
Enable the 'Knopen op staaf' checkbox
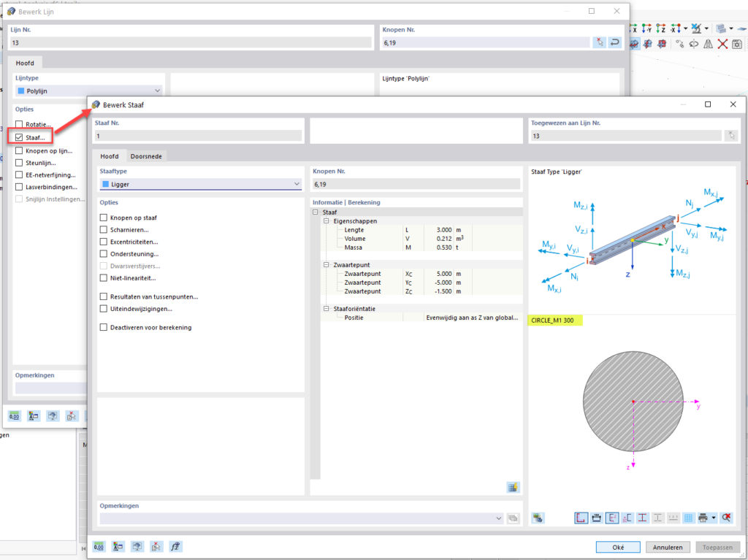pos(104,218)
